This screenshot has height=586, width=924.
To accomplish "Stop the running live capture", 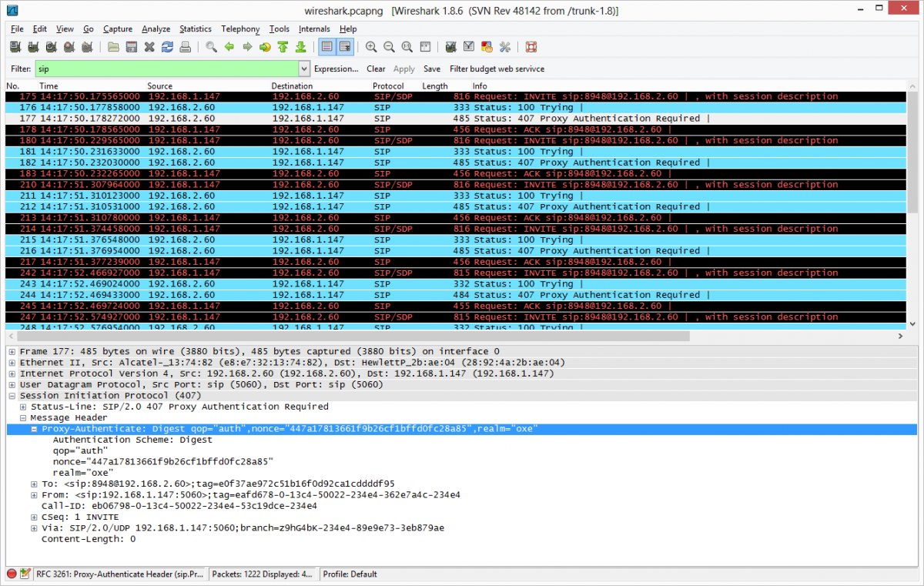I will coord(70,47).
